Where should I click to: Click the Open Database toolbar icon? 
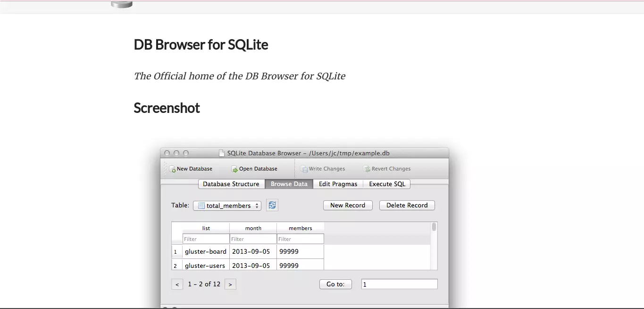[x=234, y=169]
